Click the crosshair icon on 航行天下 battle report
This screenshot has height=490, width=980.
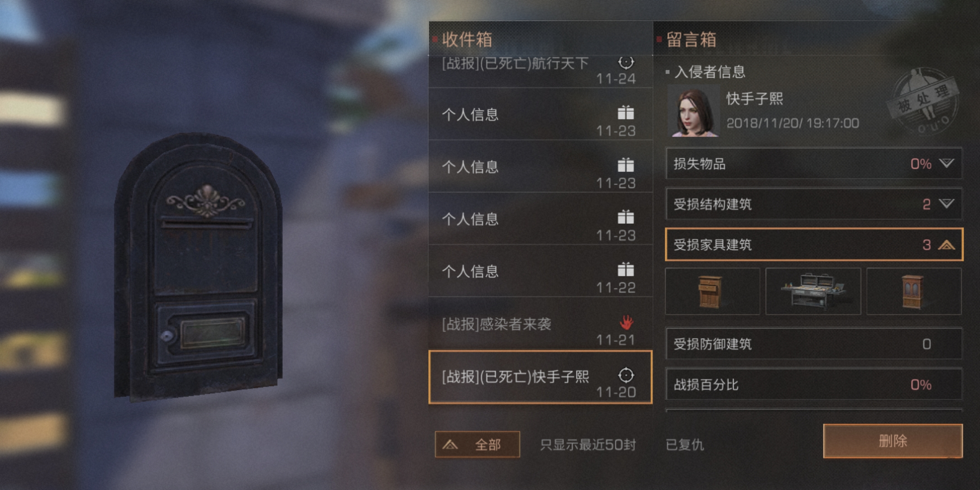(x=626, y=62)
